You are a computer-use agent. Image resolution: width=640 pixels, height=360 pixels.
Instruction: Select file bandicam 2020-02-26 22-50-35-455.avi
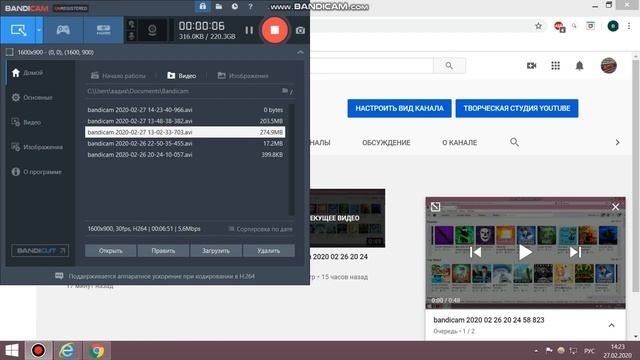click(185, 143)
